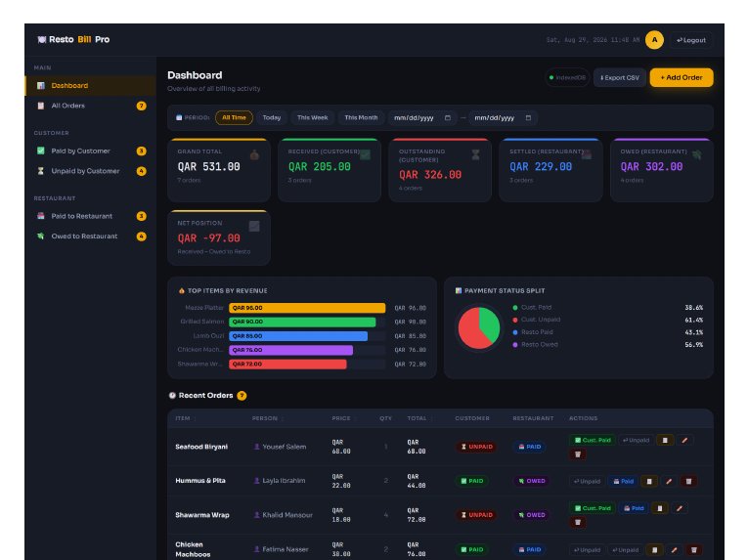This screenshot has height=560, width=748.
Task: Open Paid to Restaurant list
Action: point(90,216)
